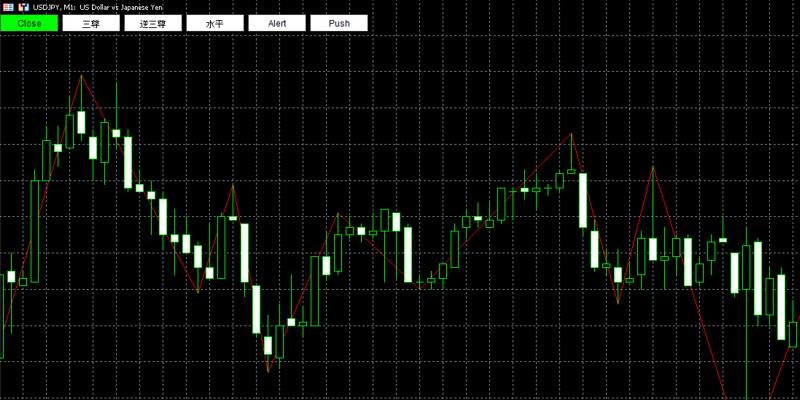
Task: Click the tall zigzag peak on right half
Action: coord(571,134)
